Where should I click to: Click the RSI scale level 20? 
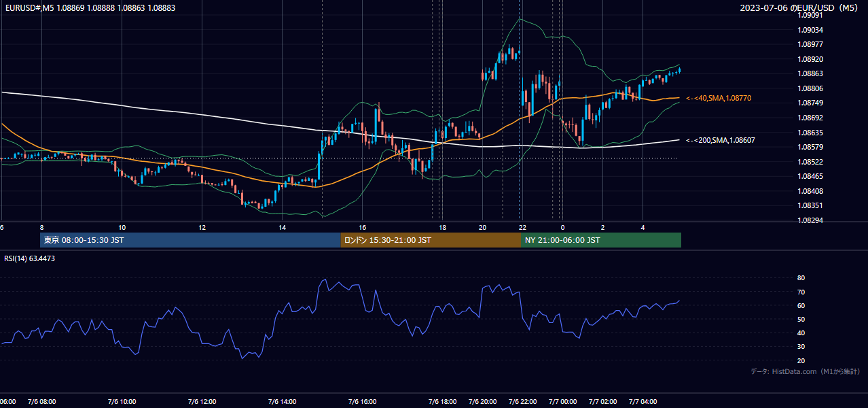pos(801,360)
